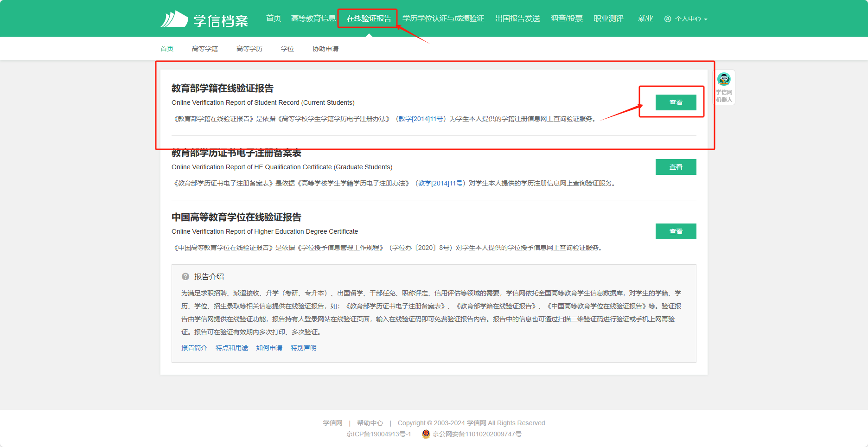The height and width of the screenshot is (447, 868).
Task: Select 在线验证报告 in the top navigation
Action: pyautogui.click(x=369, y=19)
